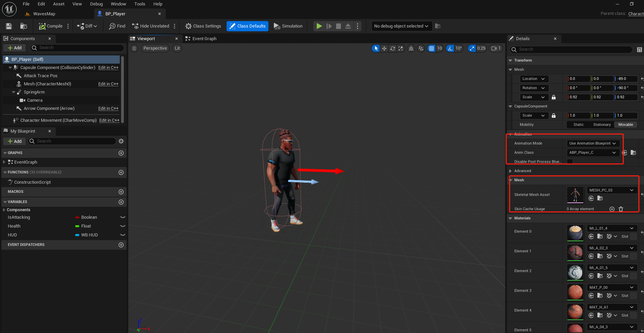This screenshot has height=333, width=644.
Task: Select Attack Trace Pos component
Action: point(40,76)
